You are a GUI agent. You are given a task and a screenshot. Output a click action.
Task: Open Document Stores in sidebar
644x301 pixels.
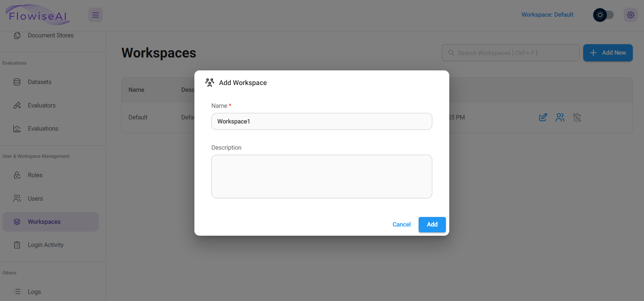tap(51, 35)
